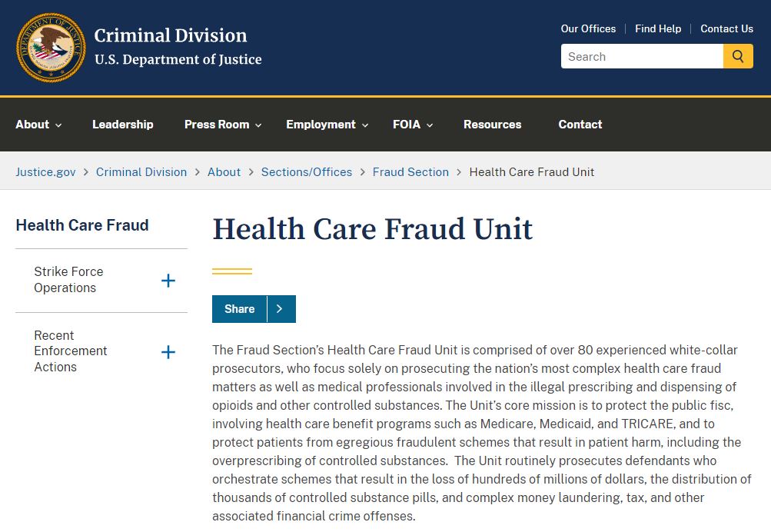
Task: Open the Employment dropdown menu
Action: (327, 125)
